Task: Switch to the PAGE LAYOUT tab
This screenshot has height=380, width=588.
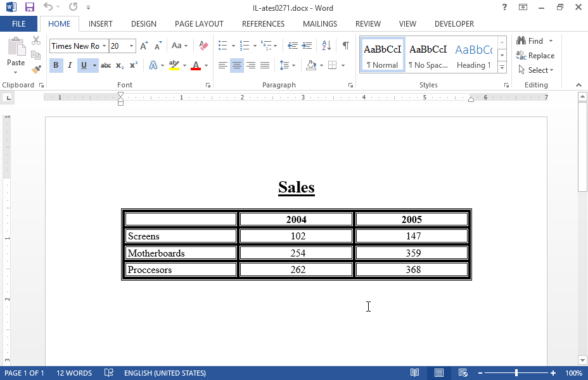Action: 199,24
